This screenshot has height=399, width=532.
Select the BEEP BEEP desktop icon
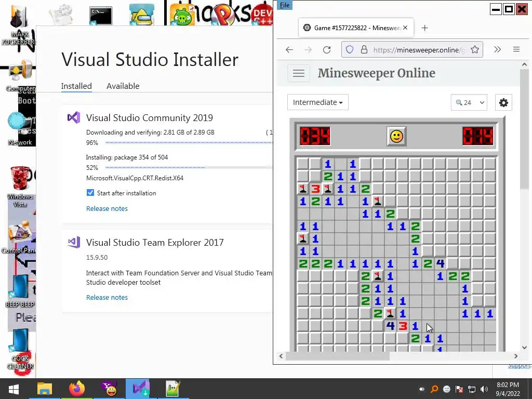(20, 291)
